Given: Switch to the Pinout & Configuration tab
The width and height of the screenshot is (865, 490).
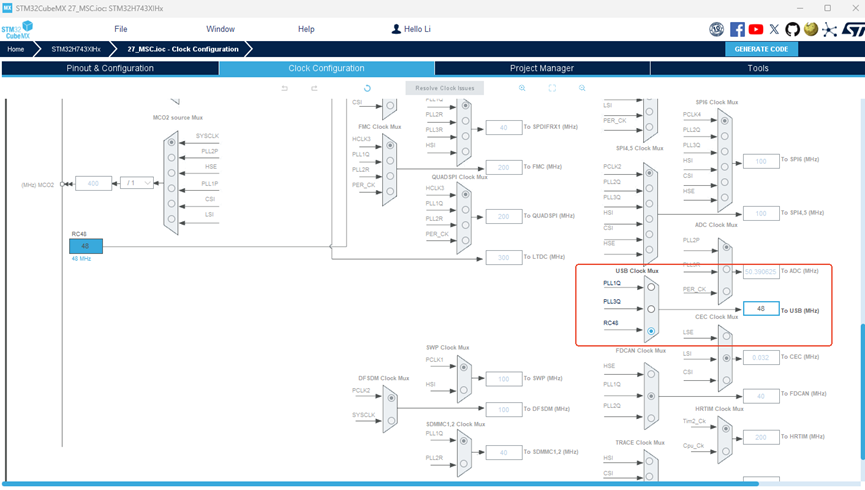Looking at the screenshot, I should (110, 68).
